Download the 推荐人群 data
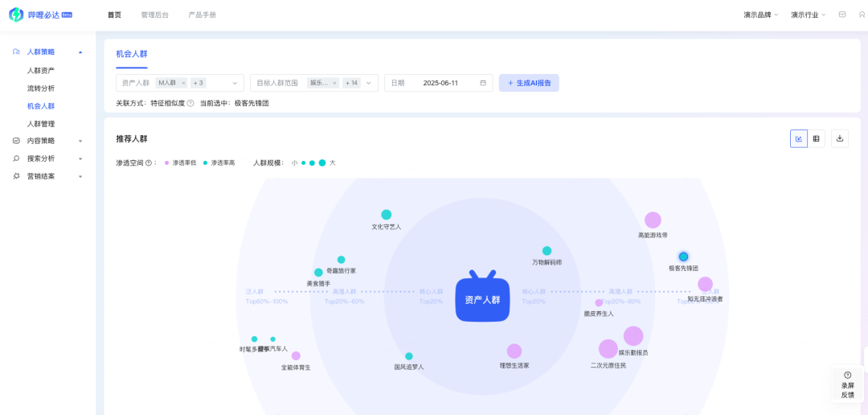The height and width of the screenshot is (415, 868). tap(839, 139)
